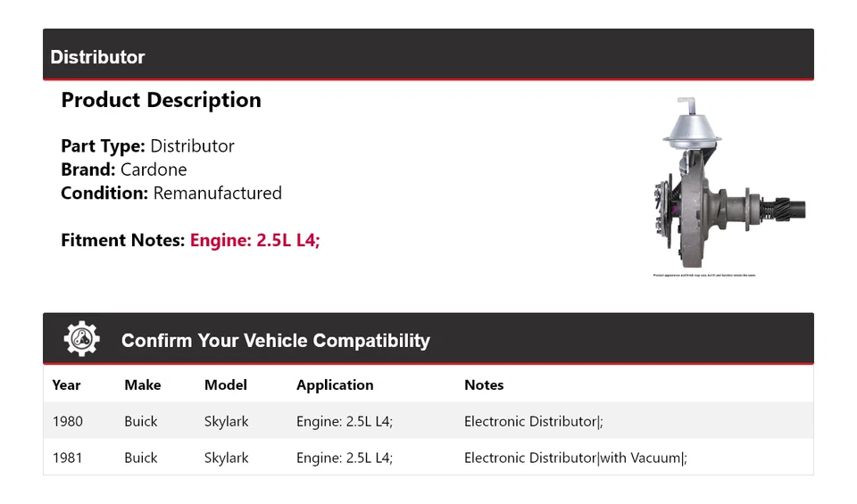Click the Application column header
The image size is (857, 504).
tap(335, 385)
